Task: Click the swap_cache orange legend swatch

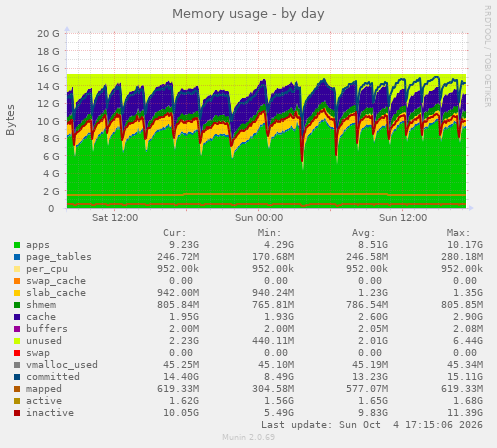Action: [17, 281]
